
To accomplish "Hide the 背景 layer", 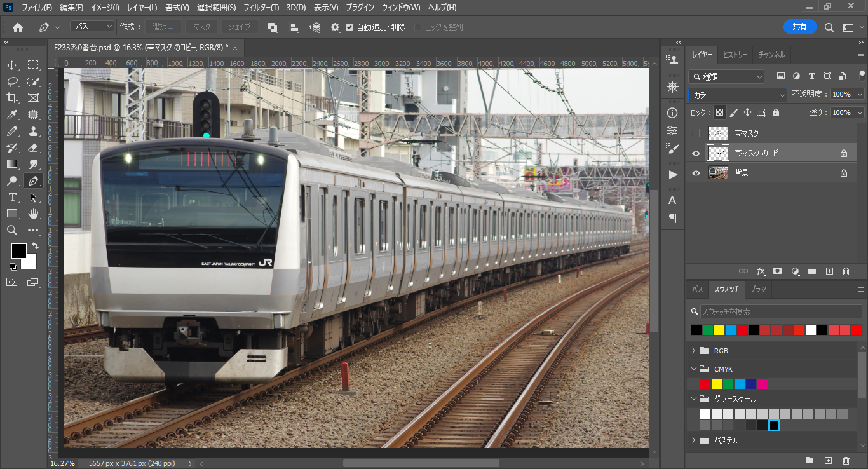I will tap(696, 173).
